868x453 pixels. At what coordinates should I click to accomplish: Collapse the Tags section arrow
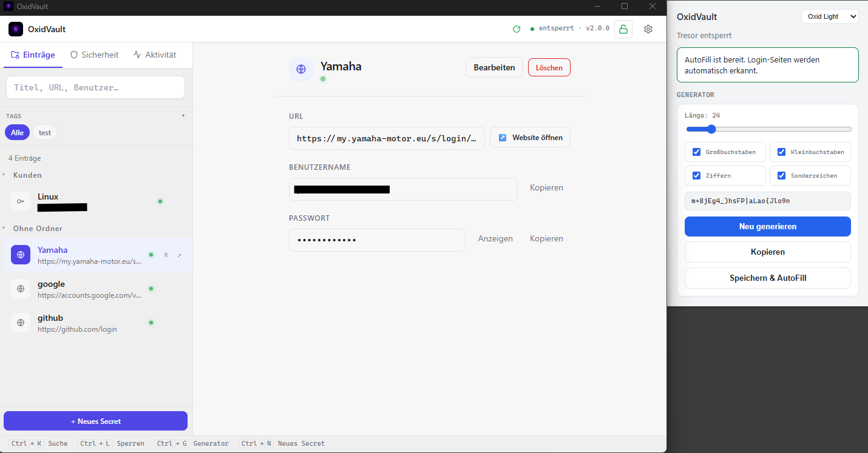pyautogui.click(x=183, y=115)
